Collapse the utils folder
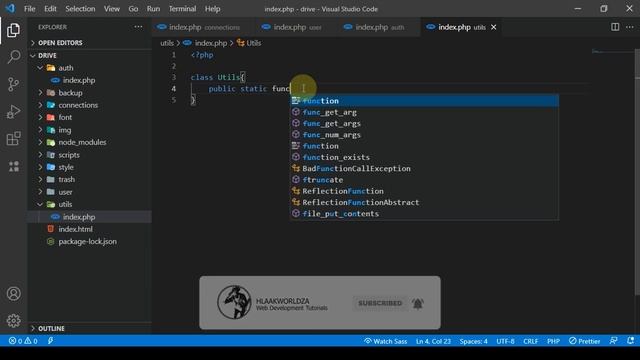Image resolution: width=640 pixels, height=360 pixels. tap(65, 204)
